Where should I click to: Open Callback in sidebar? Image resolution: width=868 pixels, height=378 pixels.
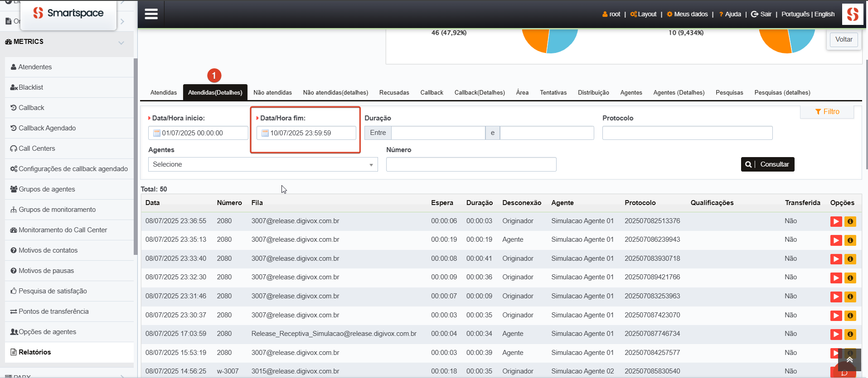pos(69,108)
